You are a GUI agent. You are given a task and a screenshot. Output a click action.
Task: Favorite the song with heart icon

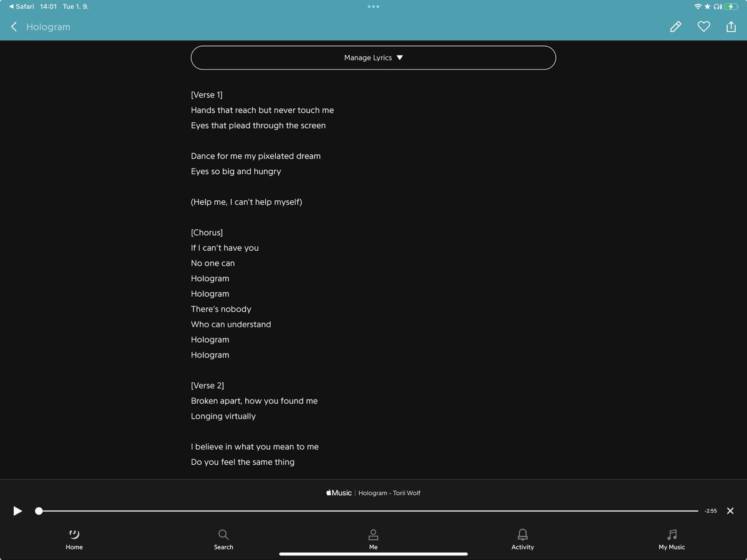703,27
